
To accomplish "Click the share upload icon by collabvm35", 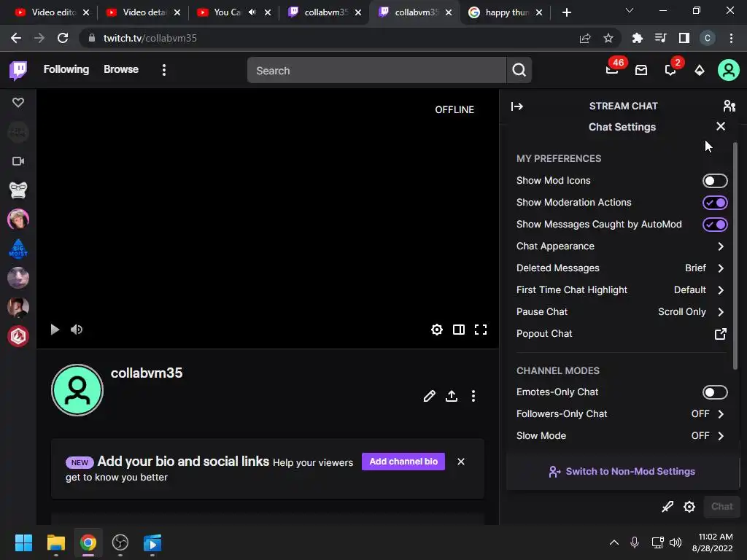I will click(451, 396).
